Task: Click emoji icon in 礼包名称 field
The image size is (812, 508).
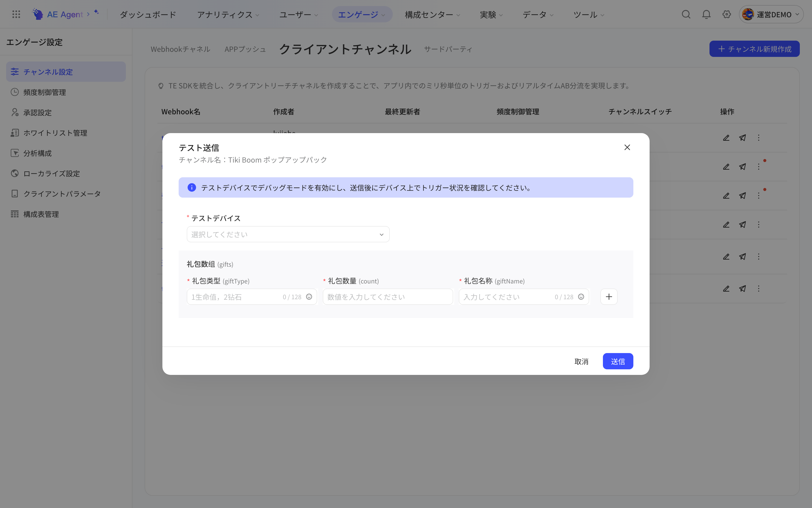Action: click(x=581, y=297)
